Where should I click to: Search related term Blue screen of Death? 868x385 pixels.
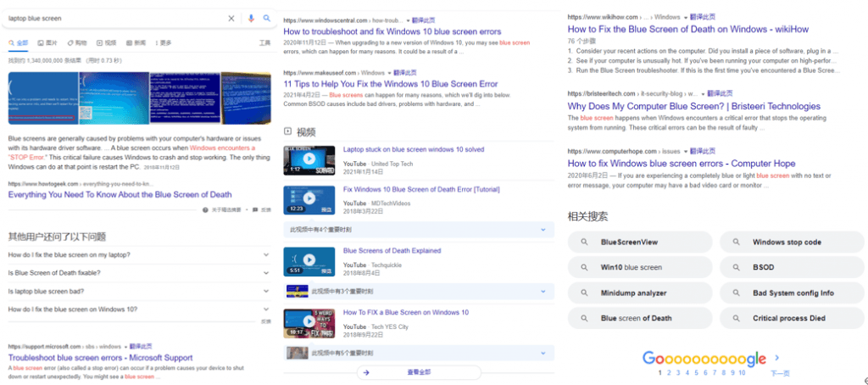coord(640,318)
